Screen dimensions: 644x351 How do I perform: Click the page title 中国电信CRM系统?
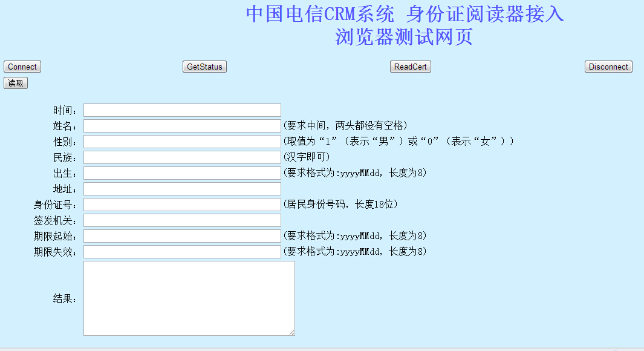320,14
